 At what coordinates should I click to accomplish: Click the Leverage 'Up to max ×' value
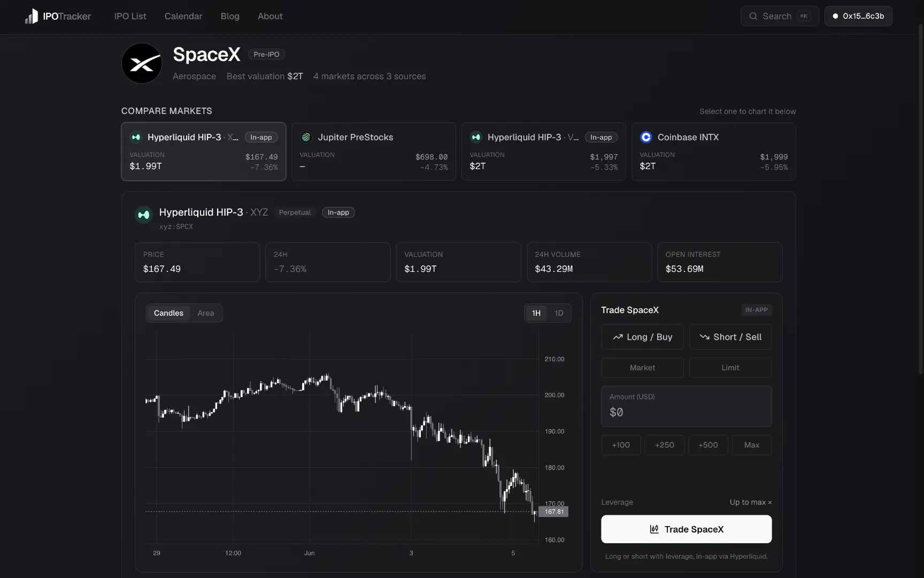click(x=751, y=502)
